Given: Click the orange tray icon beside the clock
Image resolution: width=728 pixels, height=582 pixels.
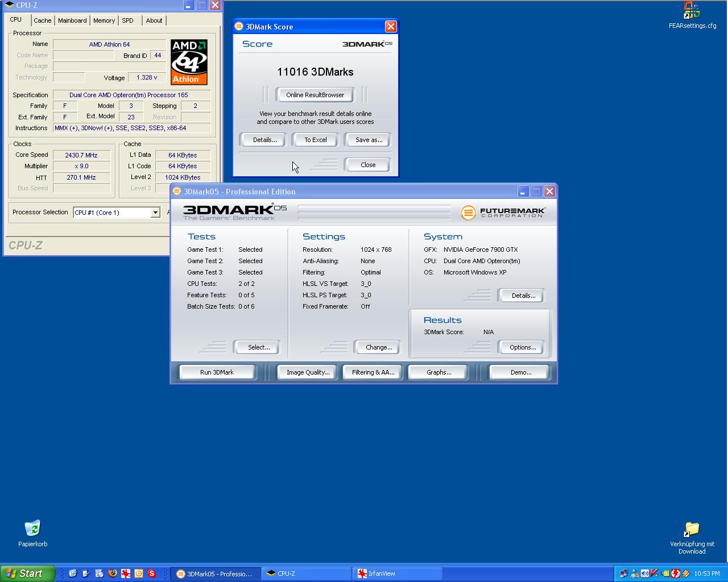Looking at the screenshot, I should pyautogui.click(x=686, y=573).
